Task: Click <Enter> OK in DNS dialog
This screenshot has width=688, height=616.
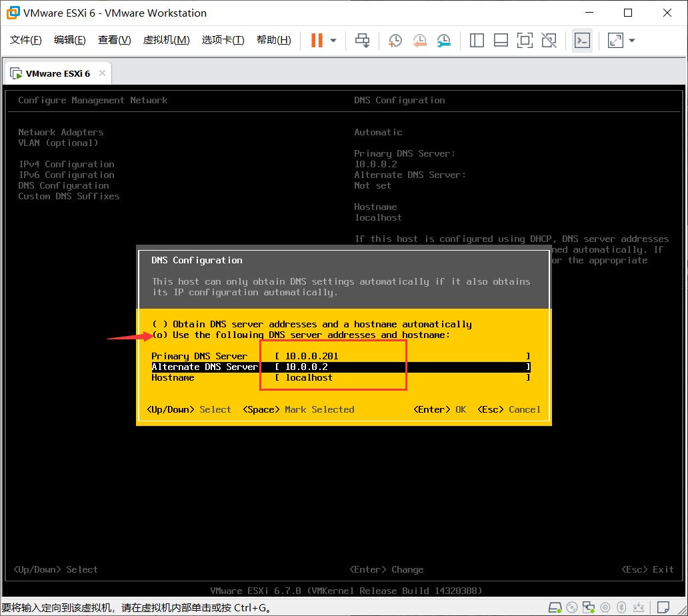Action: 439,409
